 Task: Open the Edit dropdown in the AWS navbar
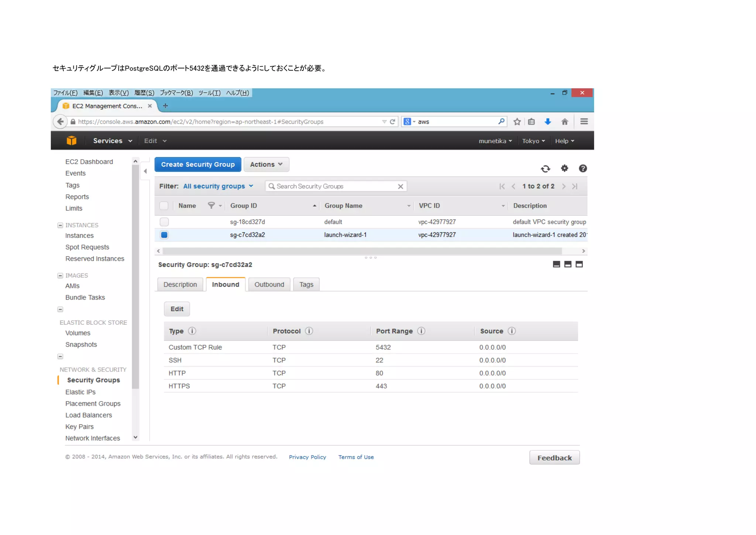click(x=155, y=141)
